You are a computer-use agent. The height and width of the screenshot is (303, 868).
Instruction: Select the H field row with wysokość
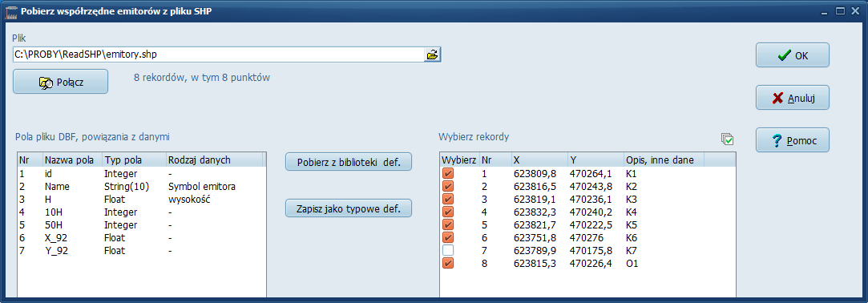(142, 200)
